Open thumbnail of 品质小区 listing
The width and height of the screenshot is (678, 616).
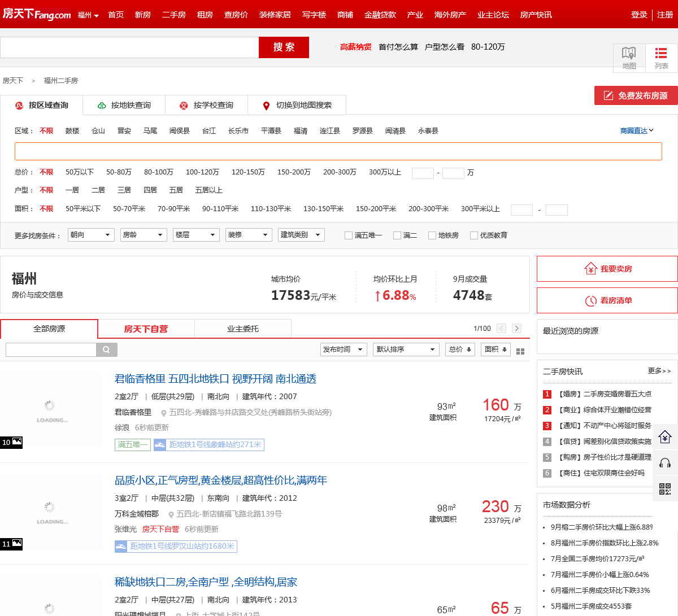click(x=51, y=512)
